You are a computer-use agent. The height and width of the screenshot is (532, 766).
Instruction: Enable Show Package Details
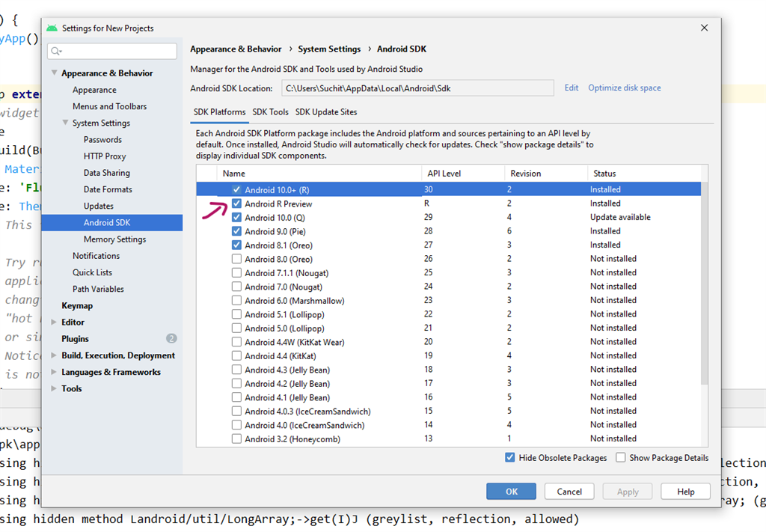(620, 458)
